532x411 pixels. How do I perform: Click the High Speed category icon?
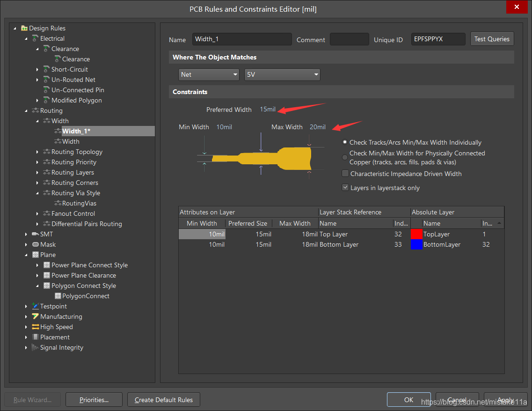(35, 327)
